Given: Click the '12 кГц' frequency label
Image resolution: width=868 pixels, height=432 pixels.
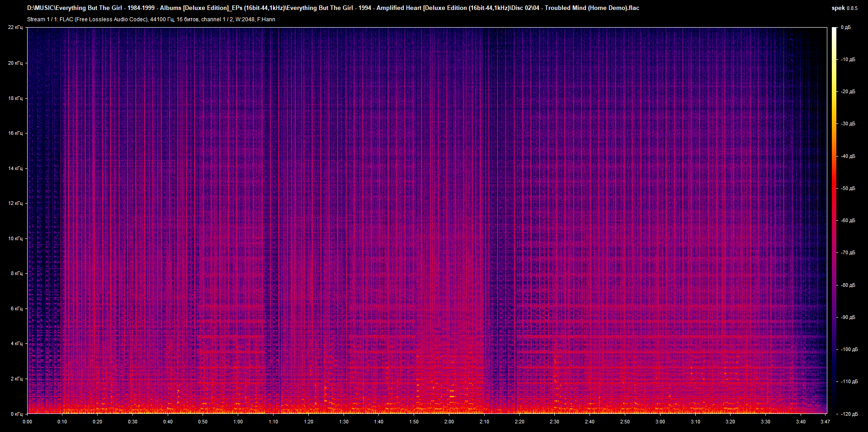Looking at the screenshot, I should click(15, 203).
